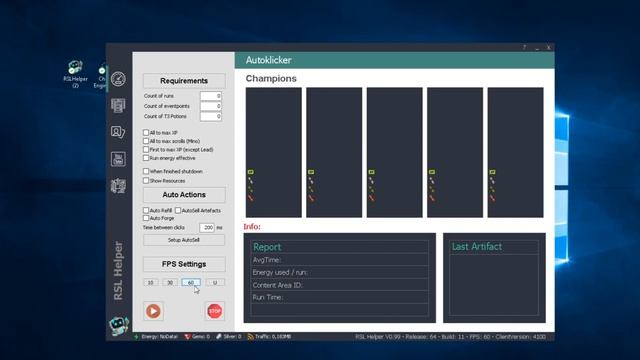
Task: Focus the Count of T3 Potions field
Action: tap(211, 116)
